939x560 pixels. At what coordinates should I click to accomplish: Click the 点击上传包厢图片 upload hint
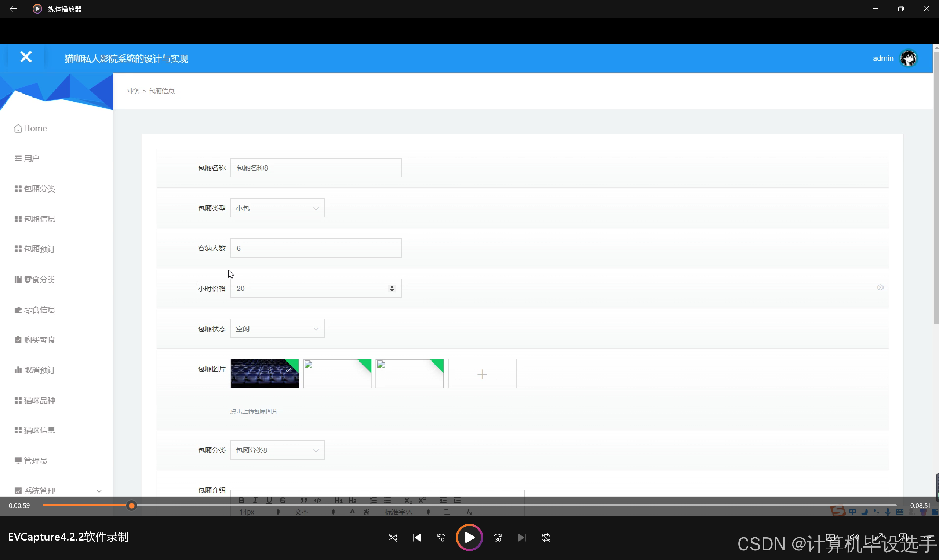[254, 411]
